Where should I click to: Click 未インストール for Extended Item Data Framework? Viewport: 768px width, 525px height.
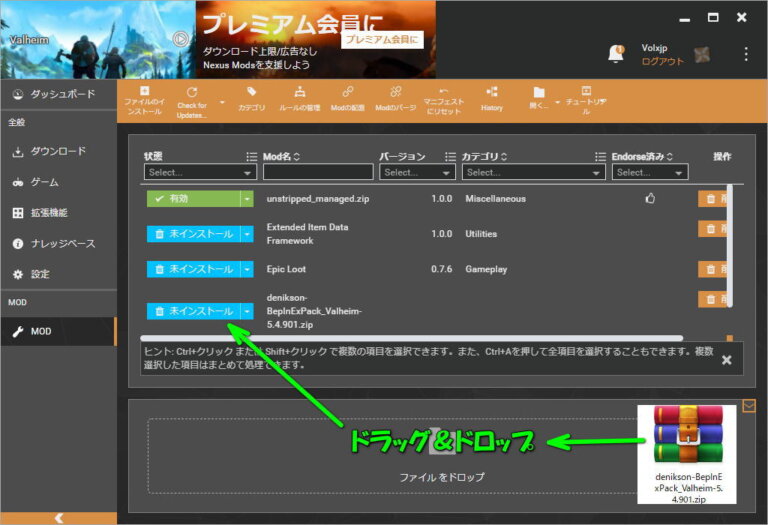click(193, 234)
